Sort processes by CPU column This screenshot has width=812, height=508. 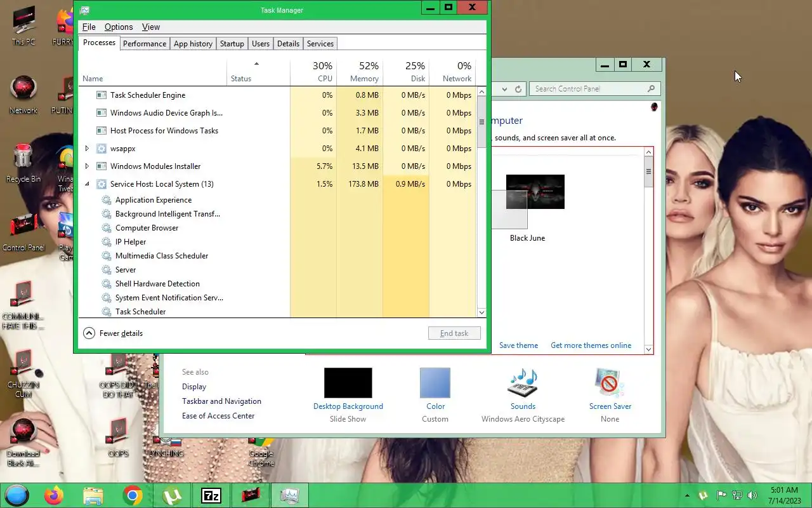313,72
